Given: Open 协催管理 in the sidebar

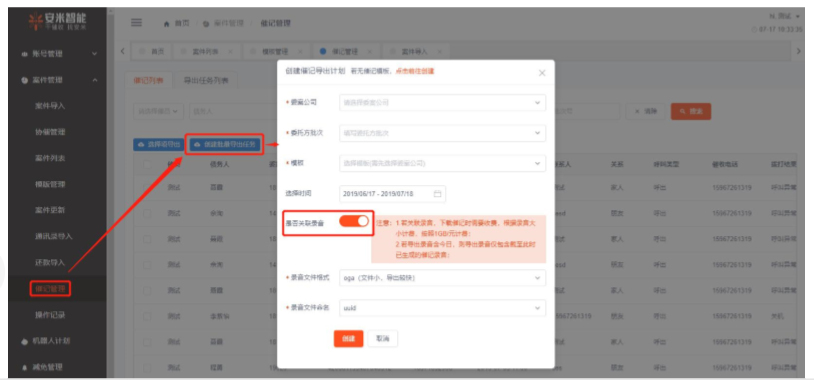Looking at the screenshot, I should point(50,132).
